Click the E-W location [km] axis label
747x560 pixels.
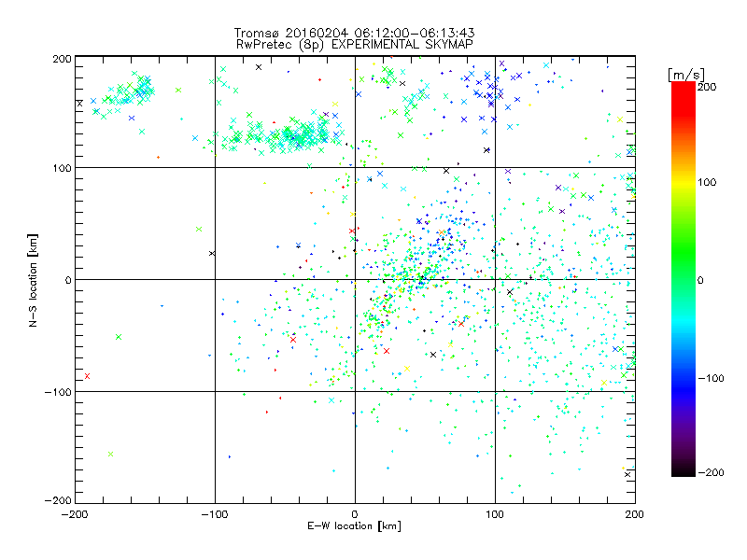click(x=354, y=526)
